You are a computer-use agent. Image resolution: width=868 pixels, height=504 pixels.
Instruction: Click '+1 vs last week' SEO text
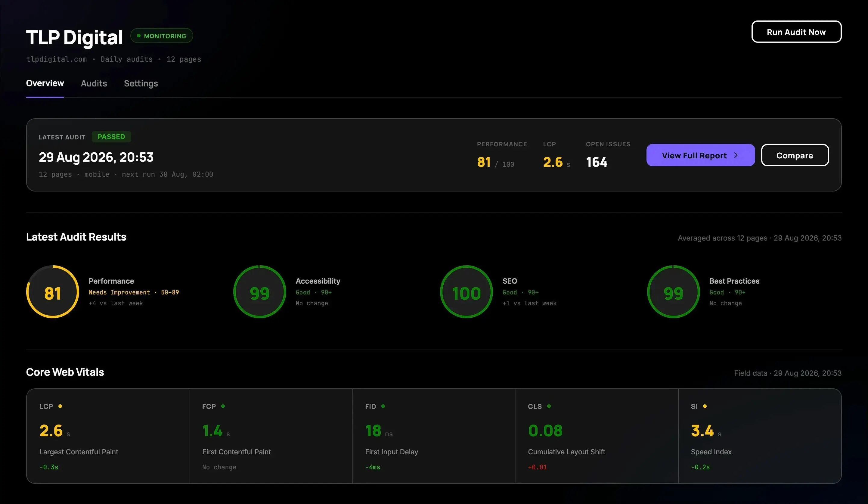(529, 303)
